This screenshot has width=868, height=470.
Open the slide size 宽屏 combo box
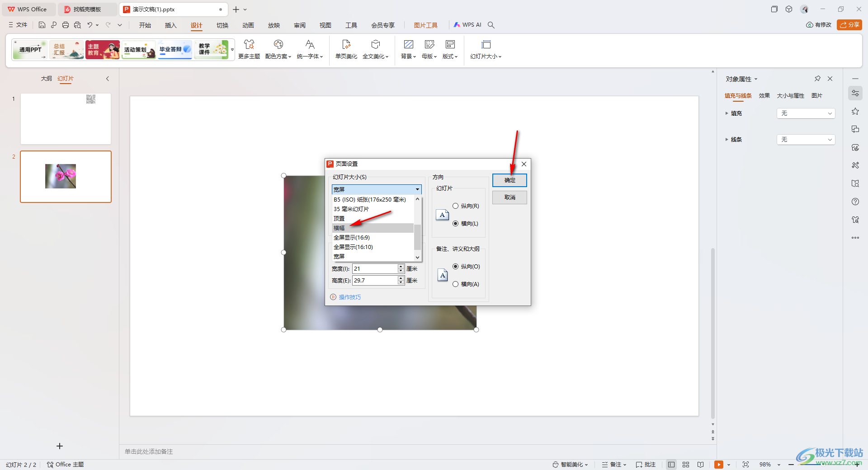[x=377, y=189]
